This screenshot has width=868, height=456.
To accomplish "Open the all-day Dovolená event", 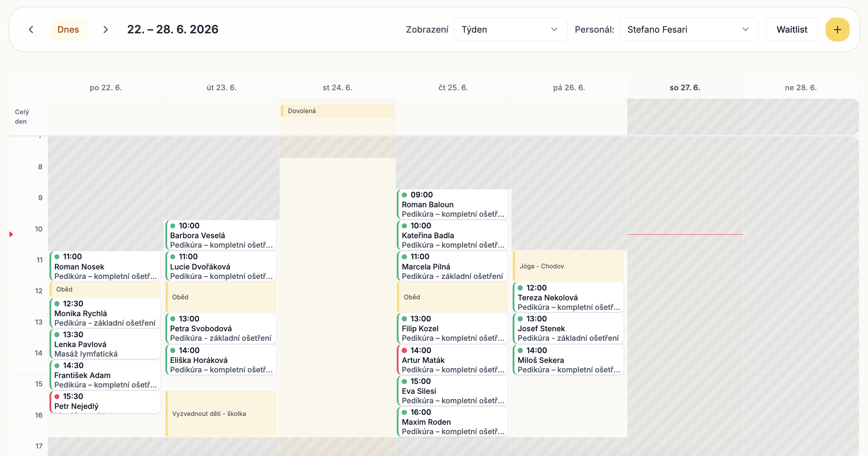I will 337,111.
